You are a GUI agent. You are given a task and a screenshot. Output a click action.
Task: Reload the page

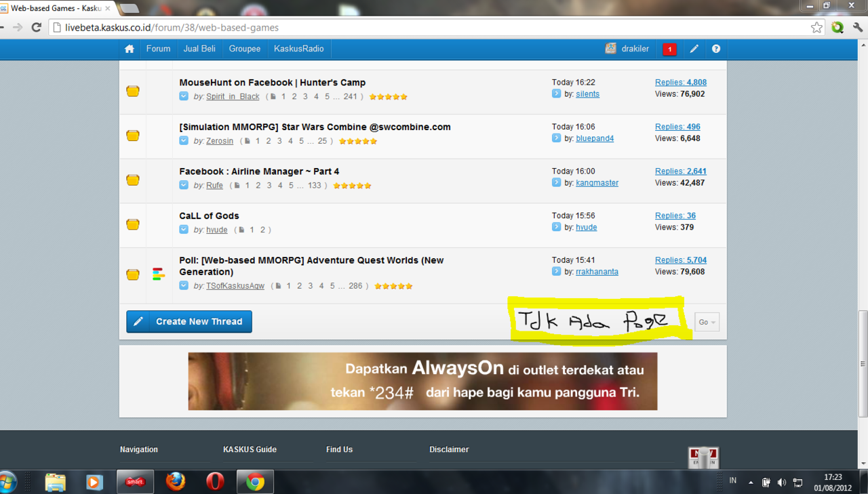coord(37,28)
